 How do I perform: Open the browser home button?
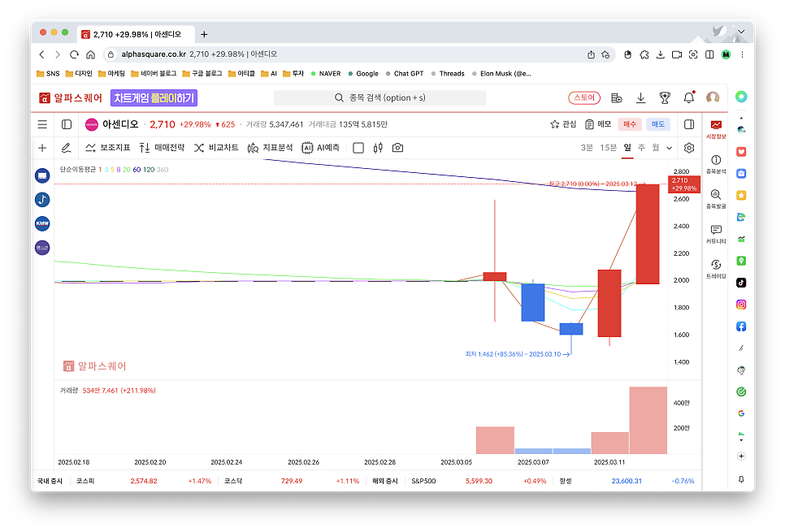point(91,54)
